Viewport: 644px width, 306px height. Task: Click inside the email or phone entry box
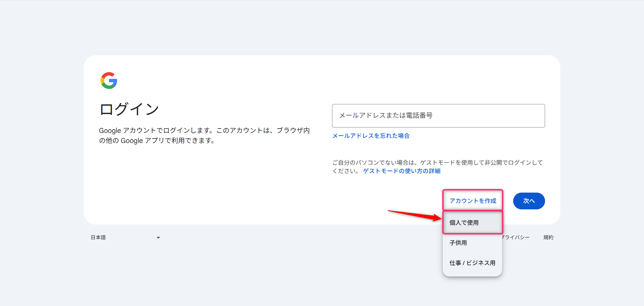(x=438, y=116)
